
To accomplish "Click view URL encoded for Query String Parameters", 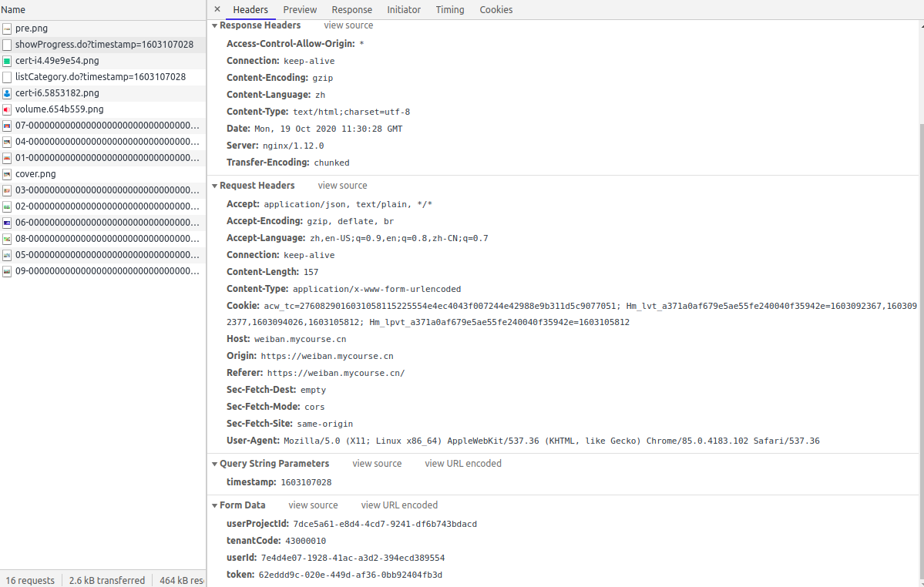I will tap(462, 463).
